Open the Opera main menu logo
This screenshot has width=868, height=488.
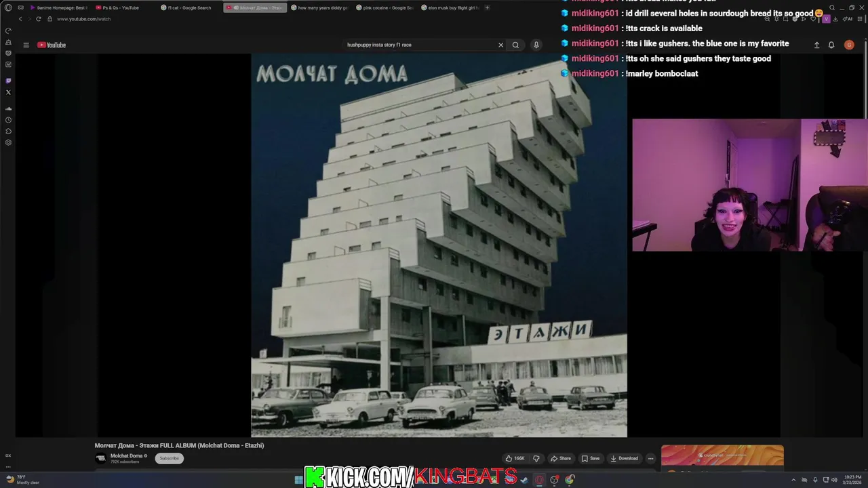(x=8, y=7)
